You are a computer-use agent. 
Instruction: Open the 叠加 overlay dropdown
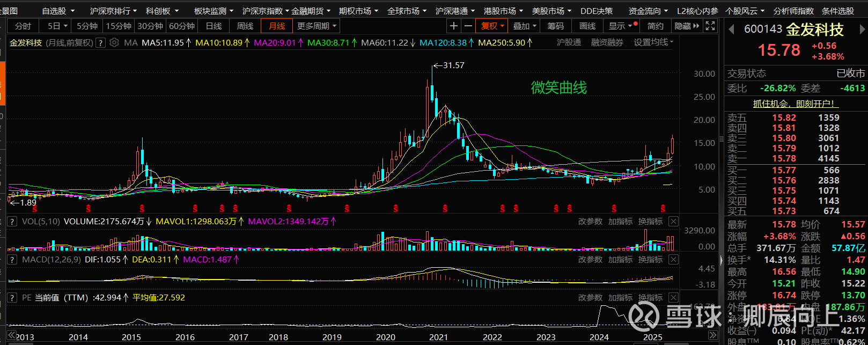[x=525, y=26]
